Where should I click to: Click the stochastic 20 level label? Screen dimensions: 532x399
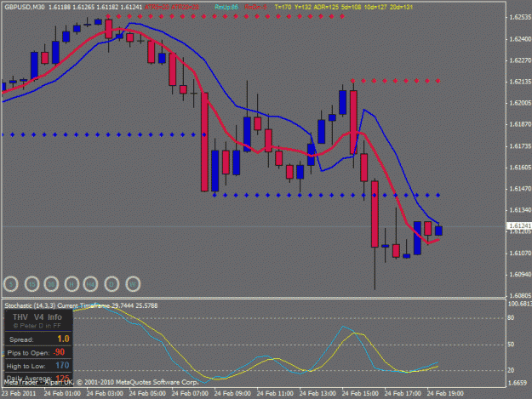pyautogui.click(x=511, y=370)
